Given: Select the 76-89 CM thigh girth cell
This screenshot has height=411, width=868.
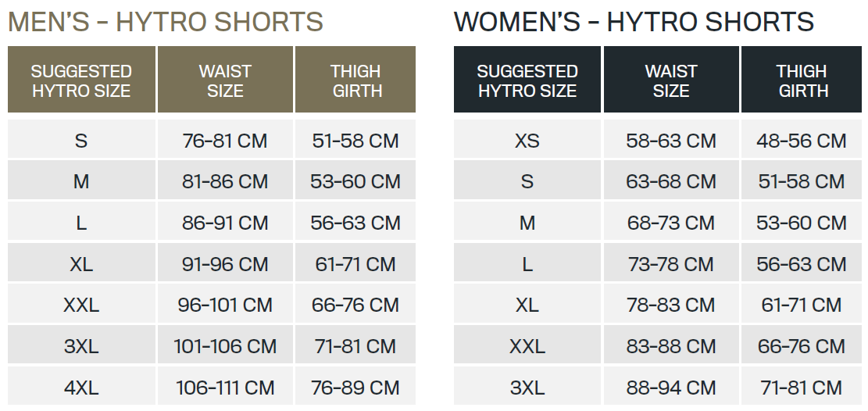Looking at the screenshot, I should tap(355, 387).
